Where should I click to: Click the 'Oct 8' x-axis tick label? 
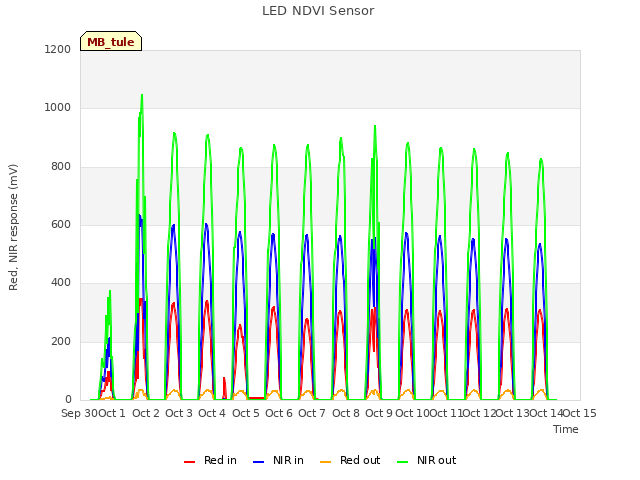click(346, 413)
